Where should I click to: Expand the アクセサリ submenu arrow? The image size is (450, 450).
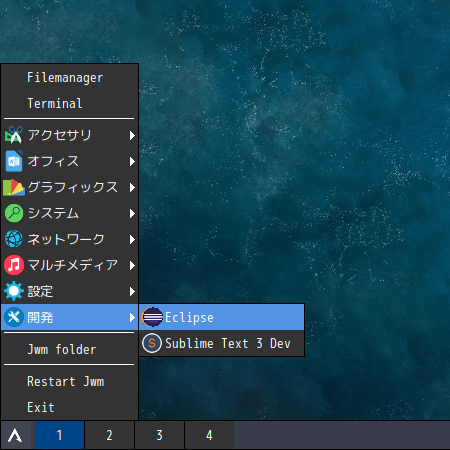(x=132, y=135)
